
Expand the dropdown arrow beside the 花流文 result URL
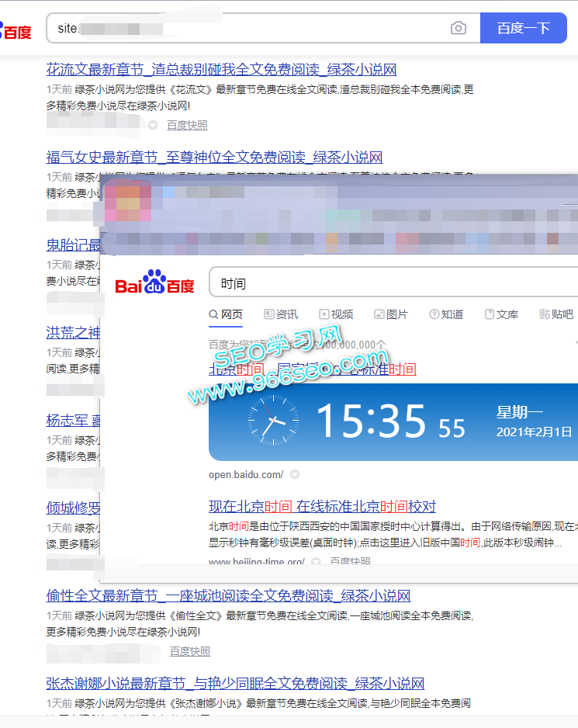153,126
